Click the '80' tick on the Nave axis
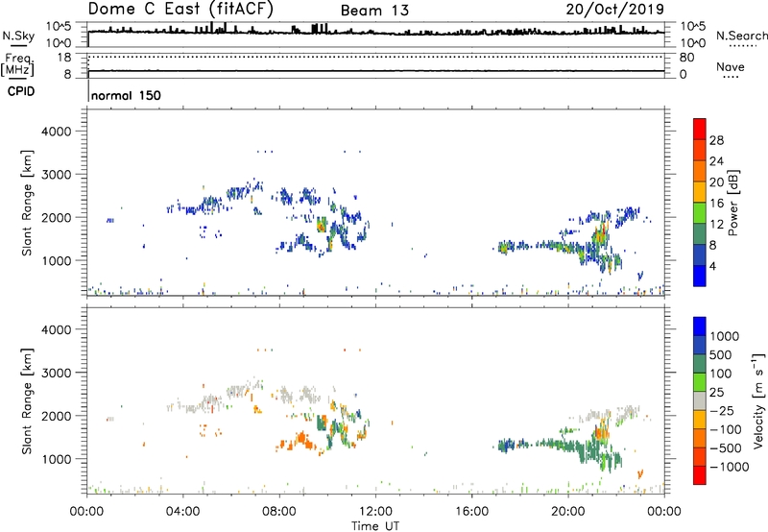 coord(686,58)
